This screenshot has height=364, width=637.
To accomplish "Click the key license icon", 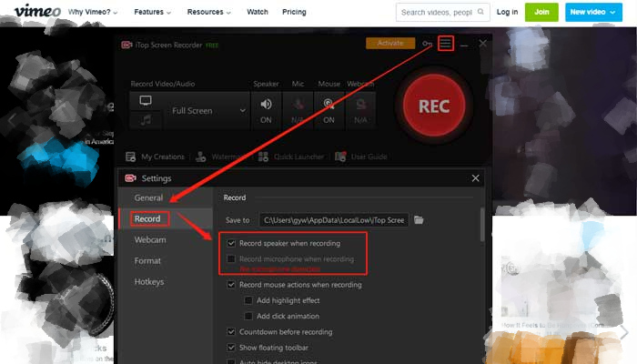I will (x=428, y=44).
